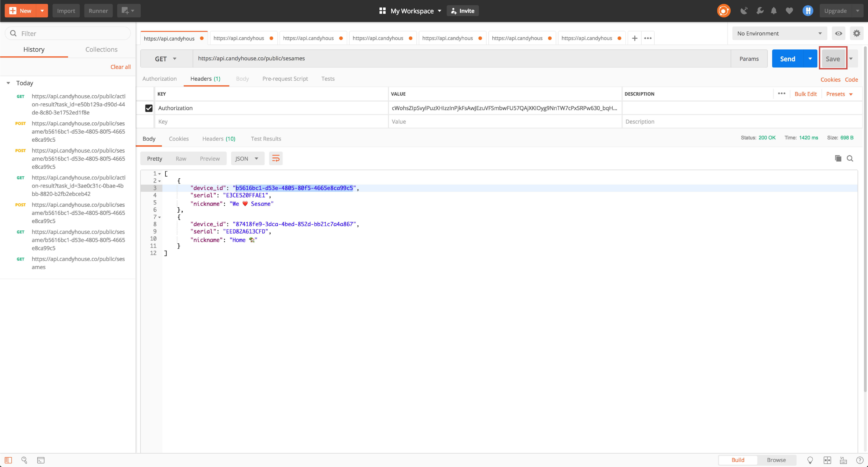This screenshot has height=467, width=868.
Task: Click the new window icon button
Action: [128, 11]
